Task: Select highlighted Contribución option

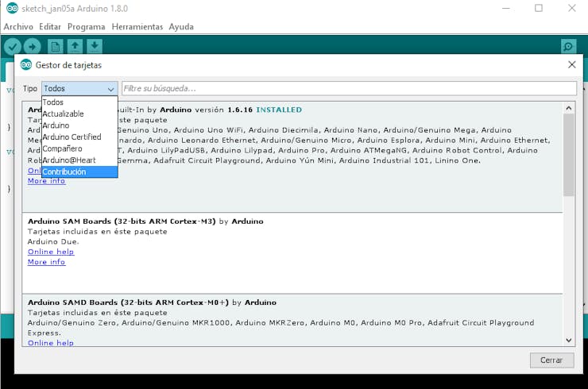Action: point(79,171)
